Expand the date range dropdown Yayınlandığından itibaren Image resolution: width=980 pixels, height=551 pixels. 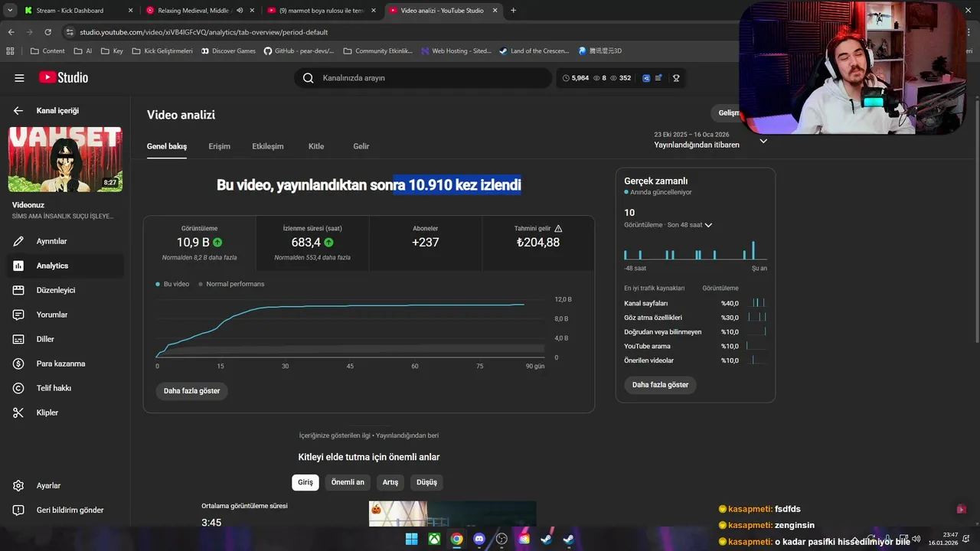tap(763, 141)
